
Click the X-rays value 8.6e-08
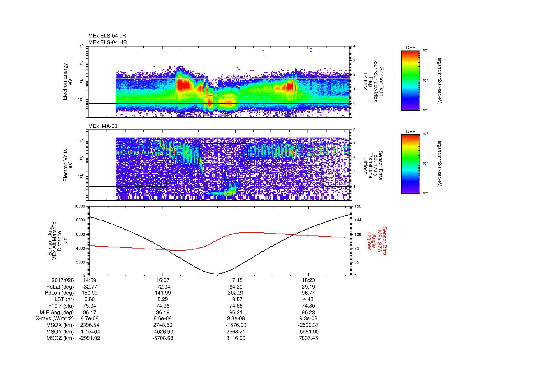[x=163, y=319]
